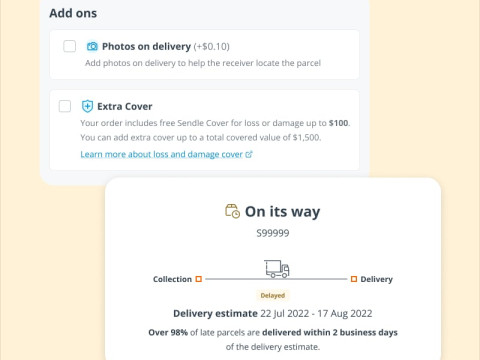Click the Delivery estimate date range

316,314
